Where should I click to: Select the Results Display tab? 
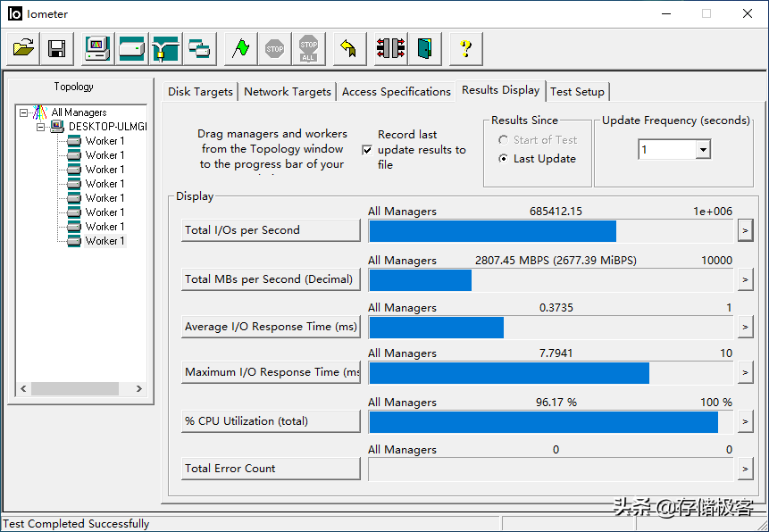[501, 90]
